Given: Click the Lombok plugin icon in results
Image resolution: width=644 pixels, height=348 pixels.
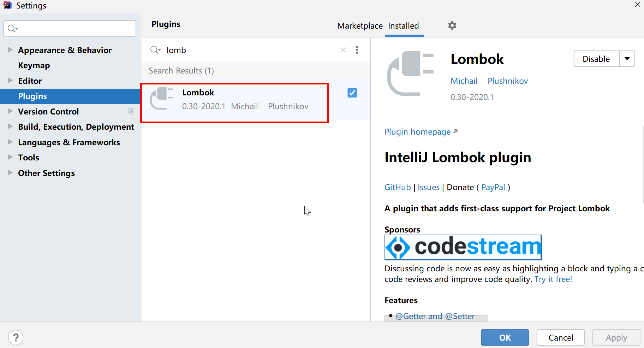Looking at the screenshot, I should [x=162, y=99].
